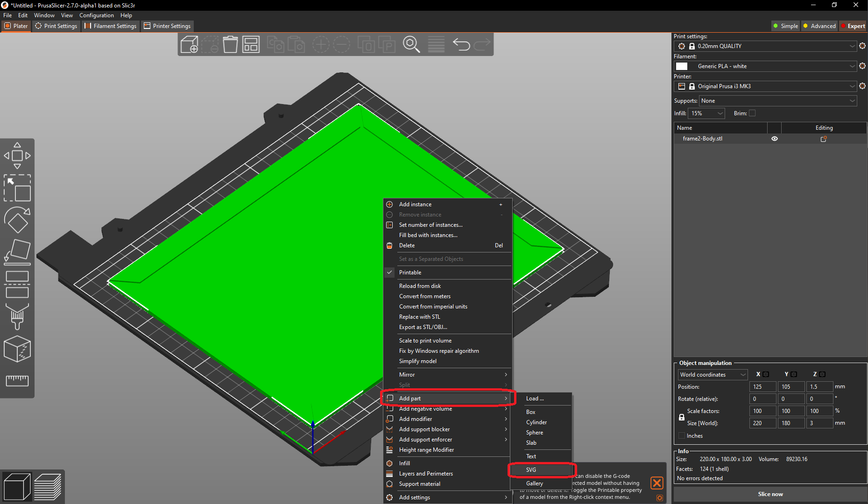The image size is (868, 504).
Task: Select the Seam painting cube tool
Action: point(17,349)
